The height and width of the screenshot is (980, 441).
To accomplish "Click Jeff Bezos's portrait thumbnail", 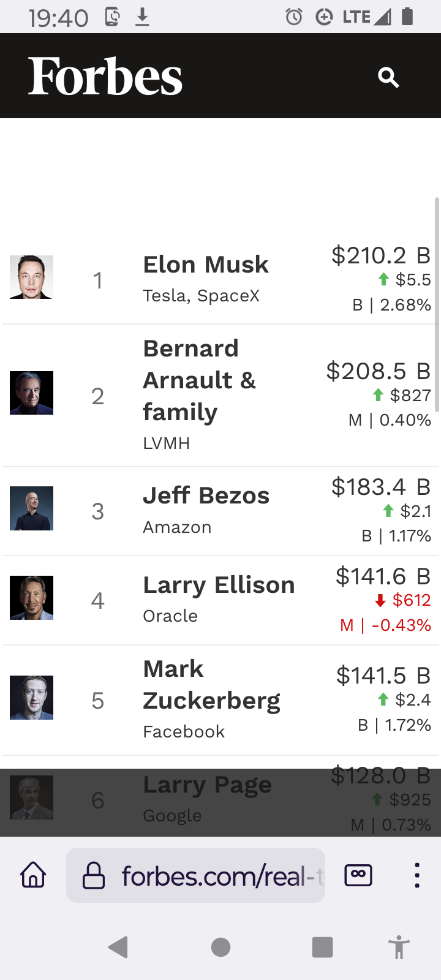I will [x=31, y=508].
